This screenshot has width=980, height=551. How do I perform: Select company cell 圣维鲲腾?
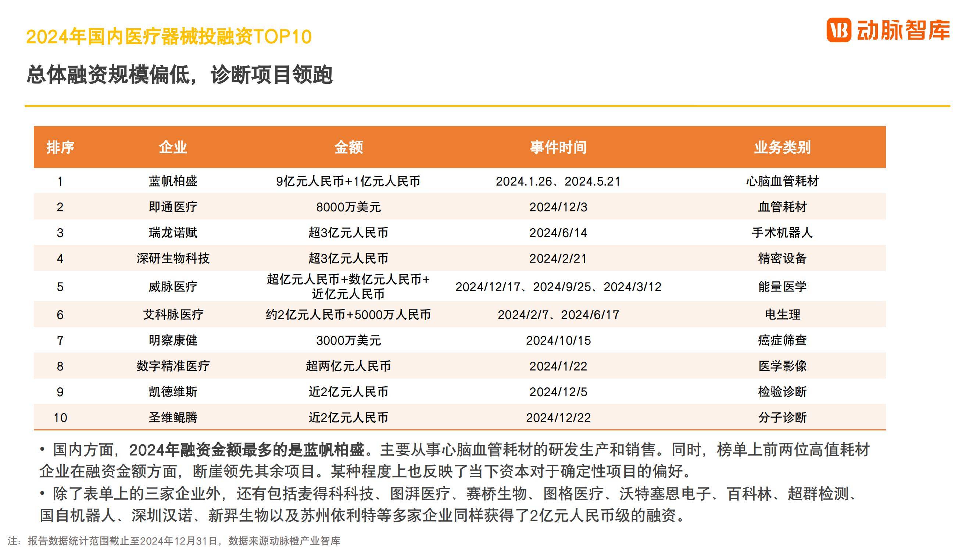click(173, 418)
